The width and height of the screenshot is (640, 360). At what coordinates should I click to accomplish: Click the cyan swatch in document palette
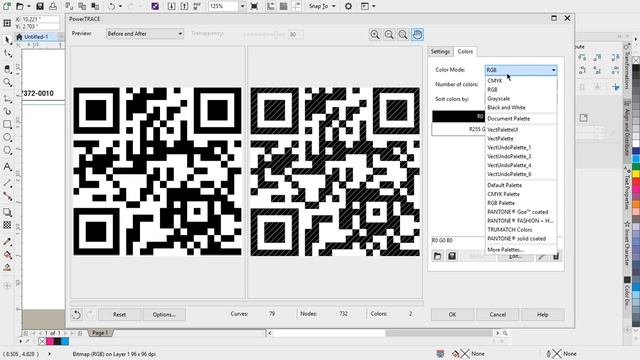[x=65, y=341]
